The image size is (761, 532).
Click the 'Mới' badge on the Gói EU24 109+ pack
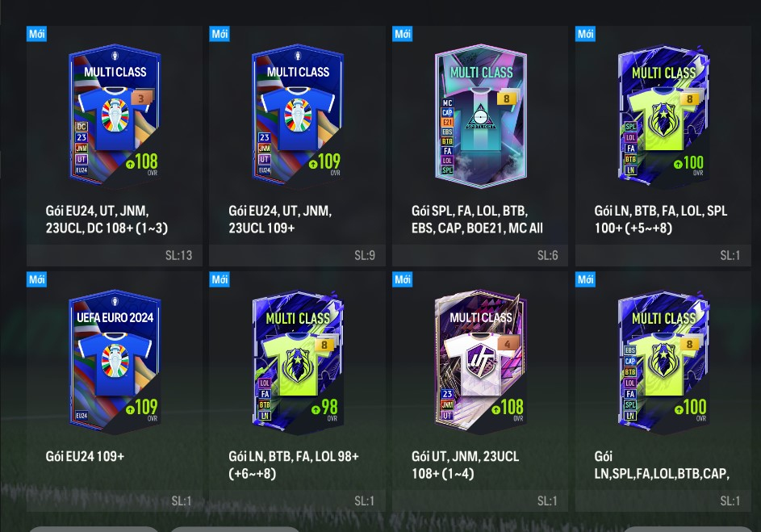point(37,279)
